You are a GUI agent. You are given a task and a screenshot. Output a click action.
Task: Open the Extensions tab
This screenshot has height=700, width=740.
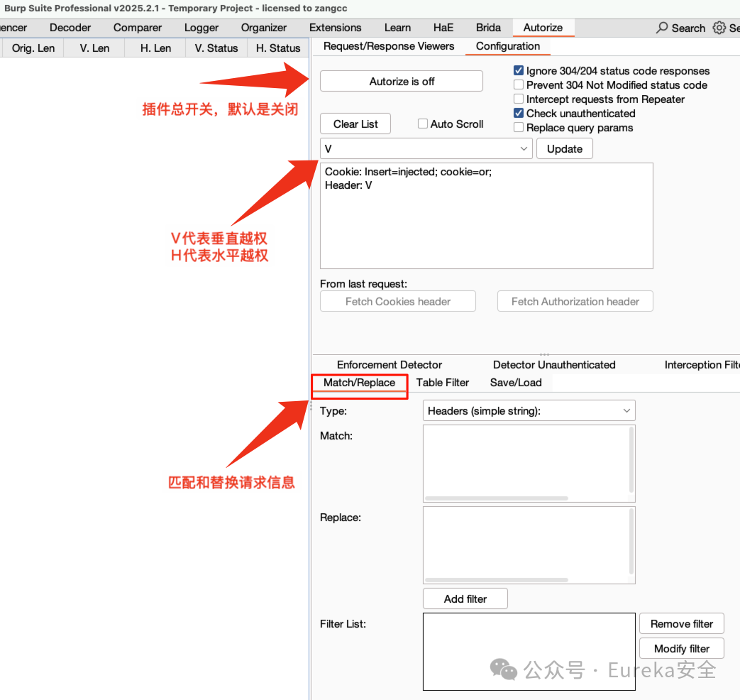point(335,28)
